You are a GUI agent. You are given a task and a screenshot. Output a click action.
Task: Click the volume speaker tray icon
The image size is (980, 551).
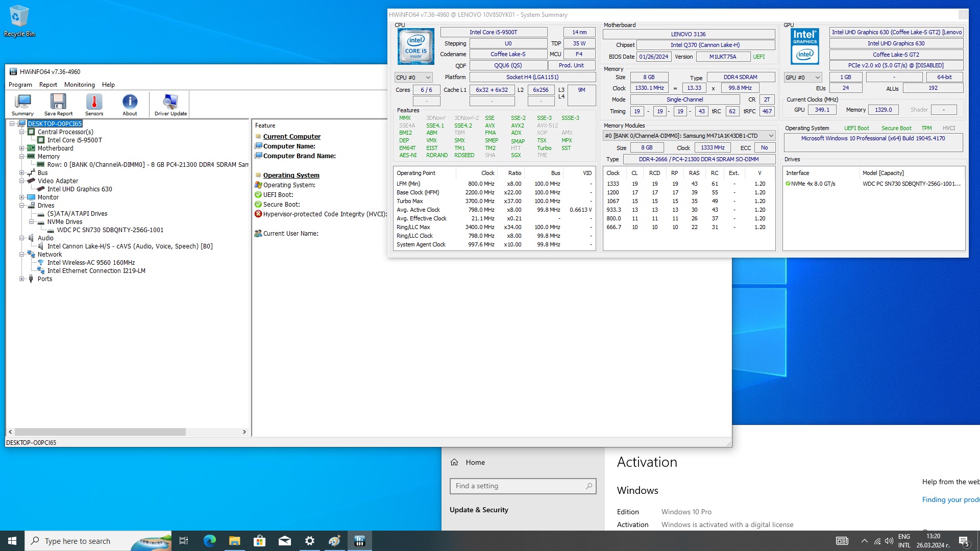tap(889, 541)
